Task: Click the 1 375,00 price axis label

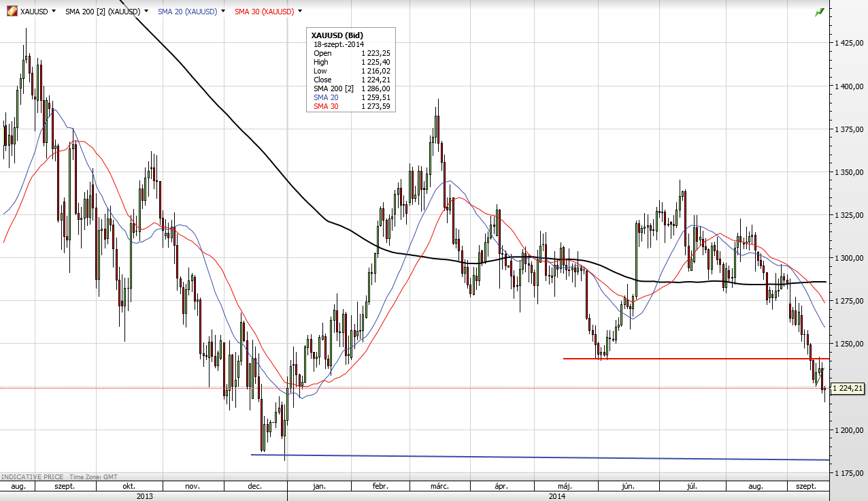Action: (x=848, y=129)
